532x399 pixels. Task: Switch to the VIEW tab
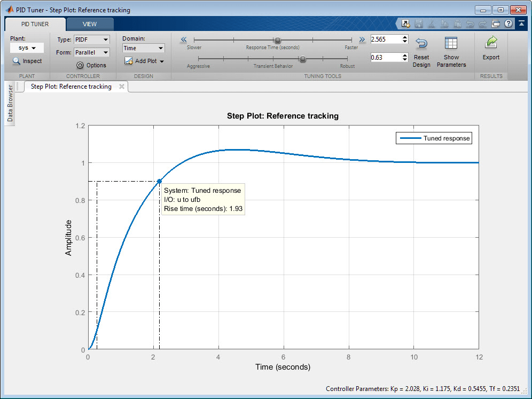(x=89, y=24)
